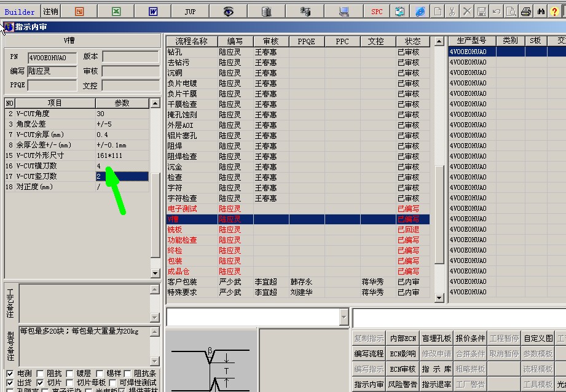This screenshot has width=566, height=392.
Task: Click the 注销 logout toolbar button
Action: point(50,12)
